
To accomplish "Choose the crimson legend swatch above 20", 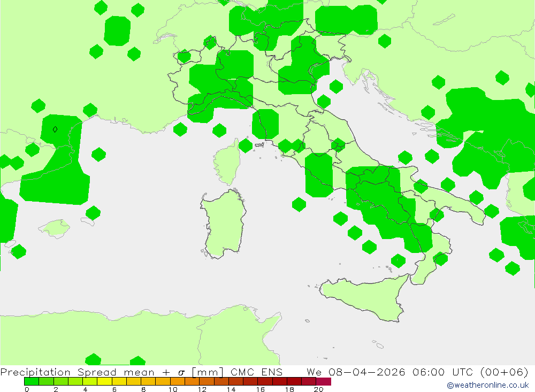I will coord(324,381).
